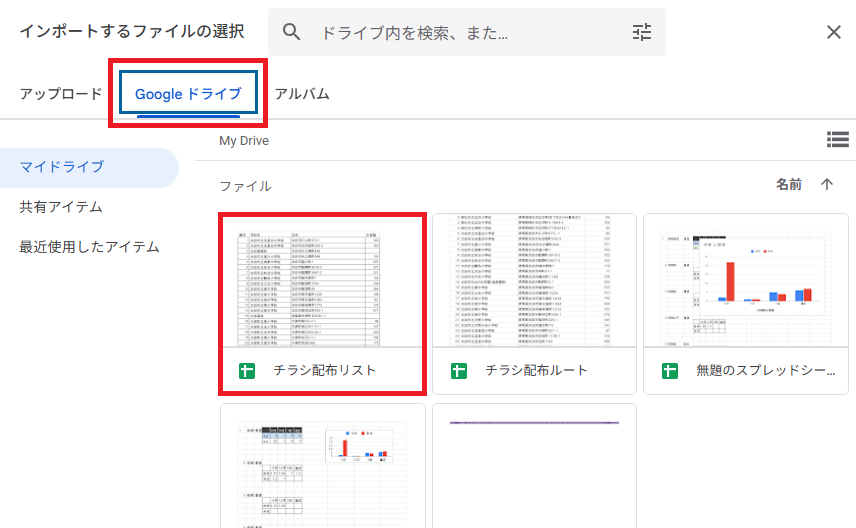The height and width of the screenshot is (528, 856).
Task: Click the Sheets icon beside チラシ配布リスト
Action: (247, 371)
